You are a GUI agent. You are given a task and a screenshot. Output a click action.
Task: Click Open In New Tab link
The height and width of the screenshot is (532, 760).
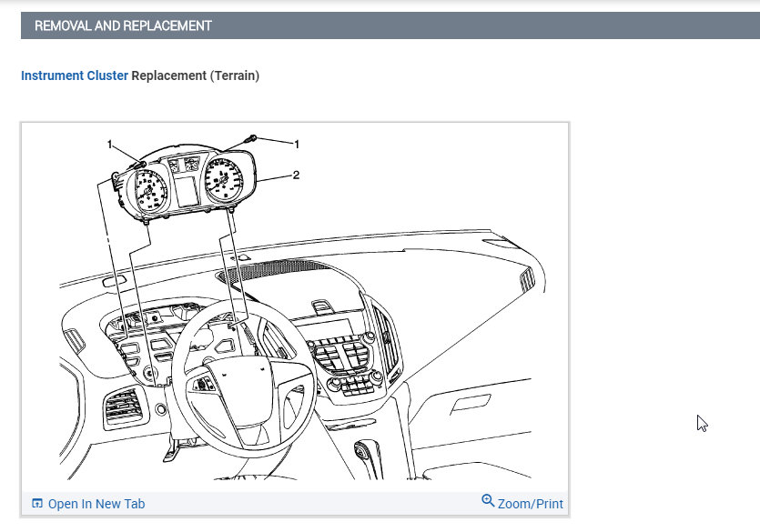point(96,504)
